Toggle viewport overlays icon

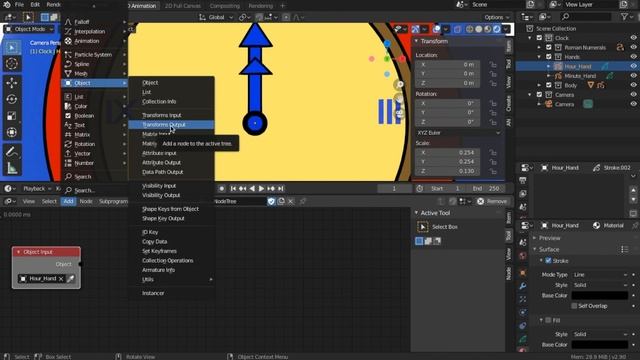click(x=436, y=29)
